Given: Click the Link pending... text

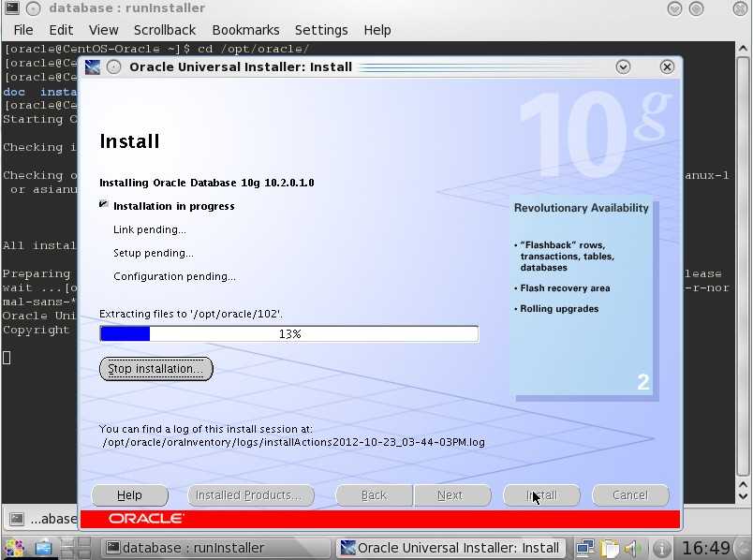Looking at the screenshot, I should (149, 229).
